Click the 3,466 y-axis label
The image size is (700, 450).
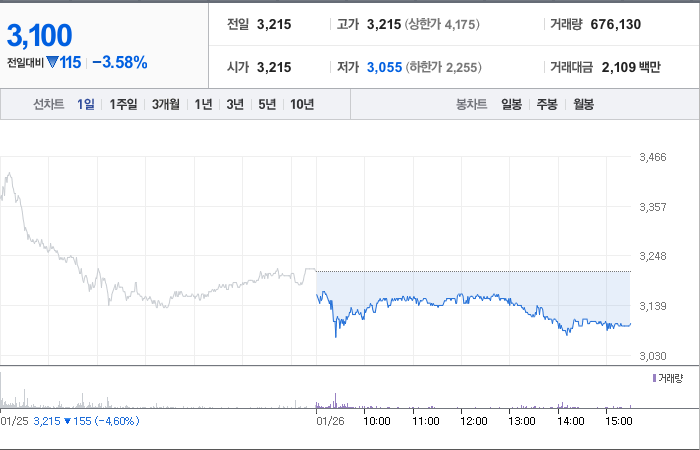point(653,157)
